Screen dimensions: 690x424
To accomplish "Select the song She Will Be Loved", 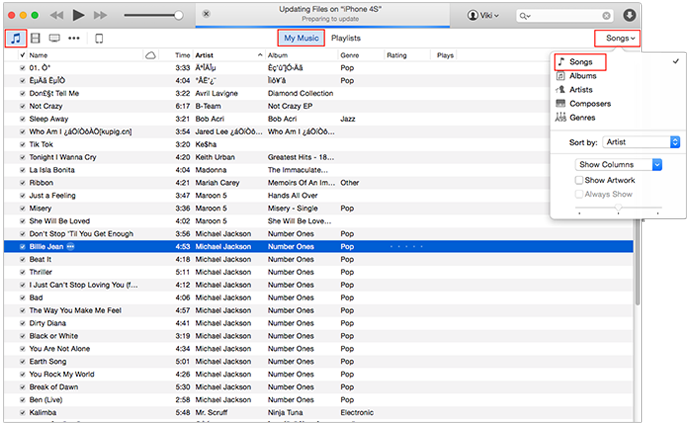I will 59,221.
